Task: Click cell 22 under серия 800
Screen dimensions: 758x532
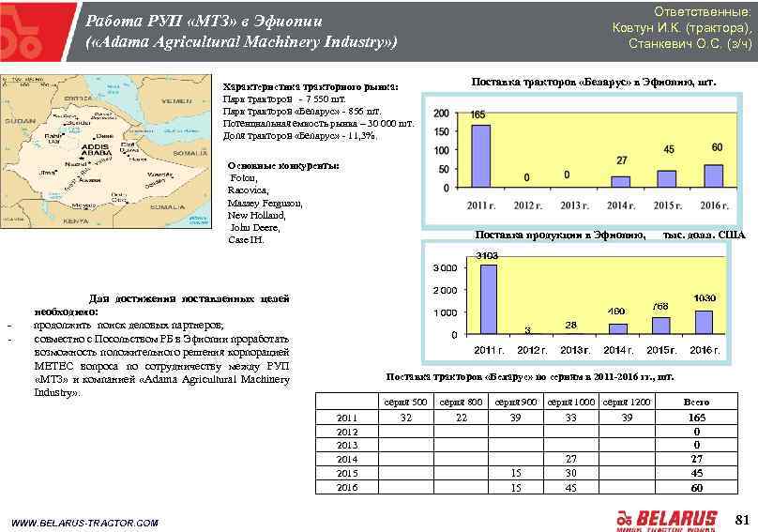Action: (462, 418)
